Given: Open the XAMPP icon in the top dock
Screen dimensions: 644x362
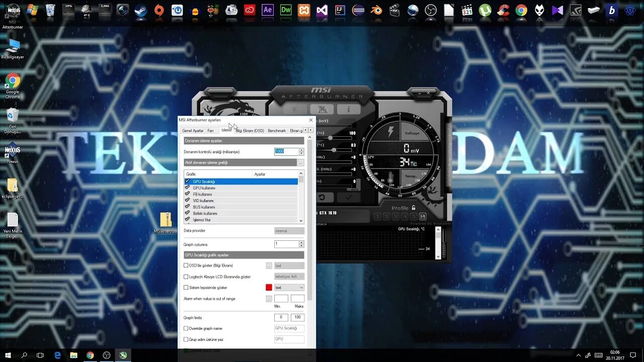Looking at the screenshot, I should (304, 10).
